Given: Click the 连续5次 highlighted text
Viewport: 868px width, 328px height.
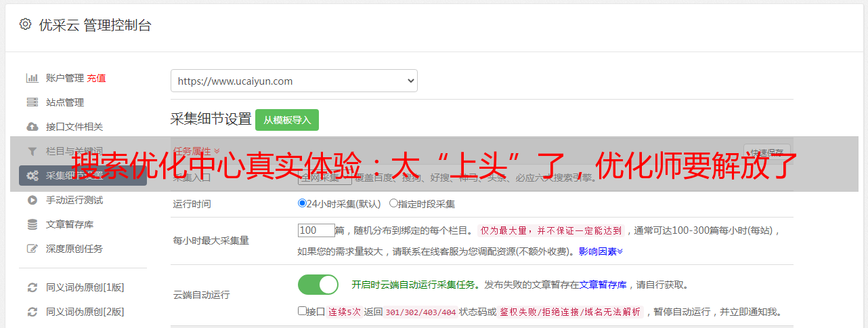Looking at the screenshot, I should click(x=345, y=312).
